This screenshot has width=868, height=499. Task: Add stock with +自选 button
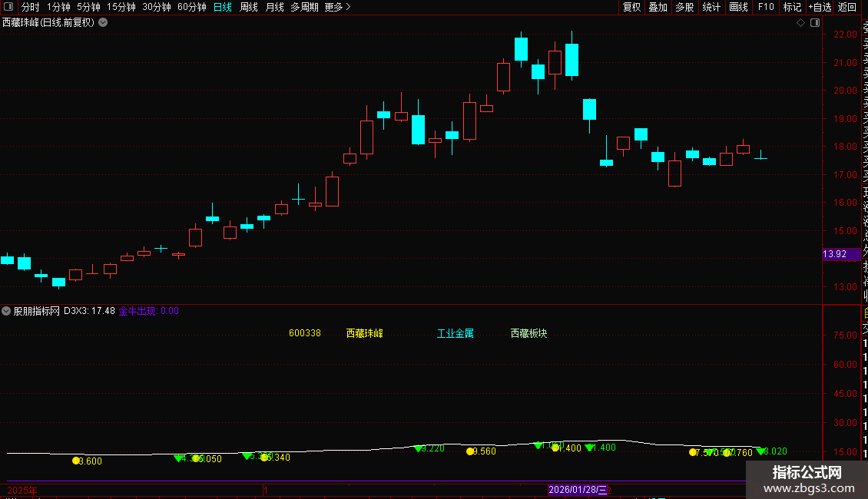(820, 7)
